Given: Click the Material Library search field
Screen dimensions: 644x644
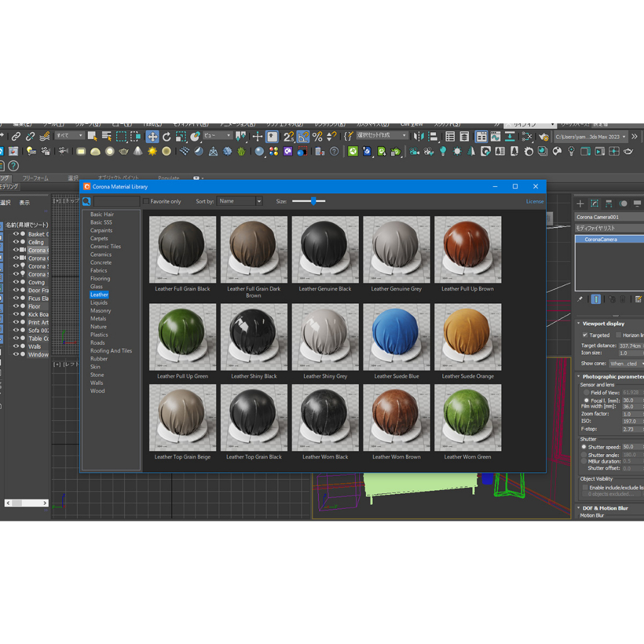Looking at the screenshot, I should click(116, 201).
